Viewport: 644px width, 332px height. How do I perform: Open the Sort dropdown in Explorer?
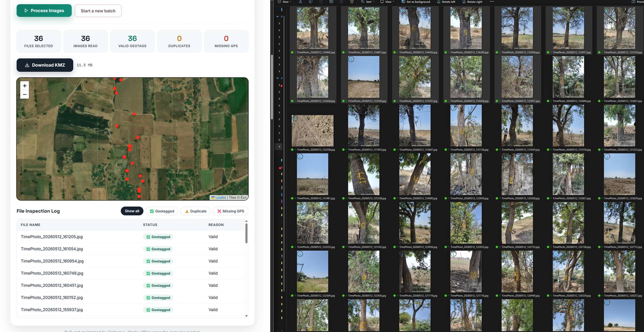367,2
